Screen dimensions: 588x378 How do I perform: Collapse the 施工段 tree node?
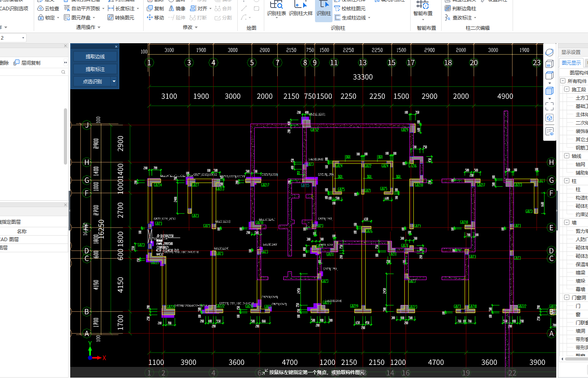pyautogui.click(x=567, y=89)
